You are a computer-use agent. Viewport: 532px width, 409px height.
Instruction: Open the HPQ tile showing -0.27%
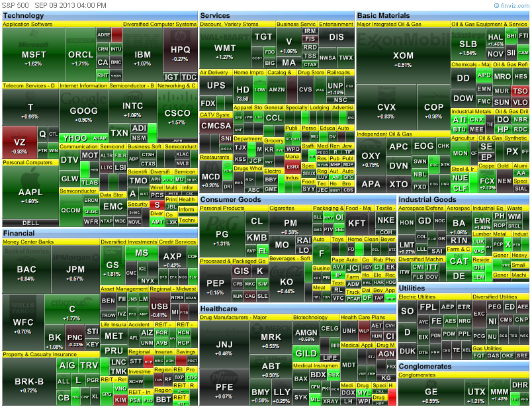[180, 50]
